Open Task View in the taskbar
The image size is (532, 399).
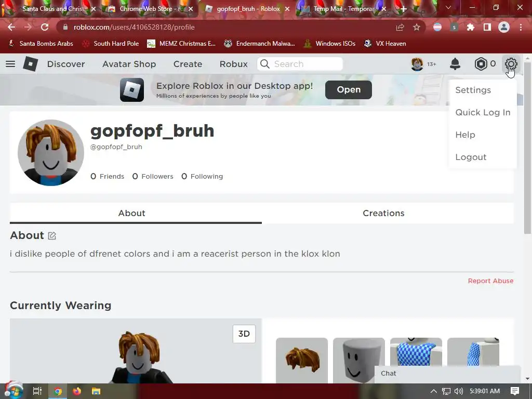[x=37, y=391]
